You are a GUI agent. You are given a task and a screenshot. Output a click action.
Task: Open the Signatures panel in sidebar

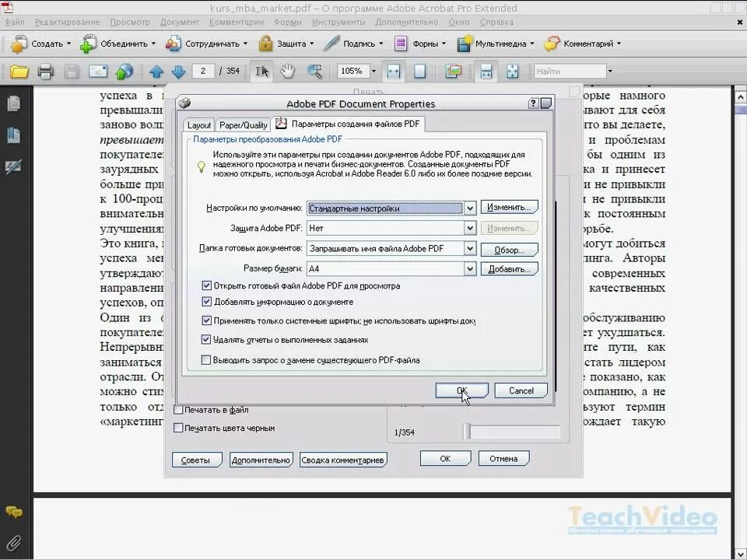13,166
